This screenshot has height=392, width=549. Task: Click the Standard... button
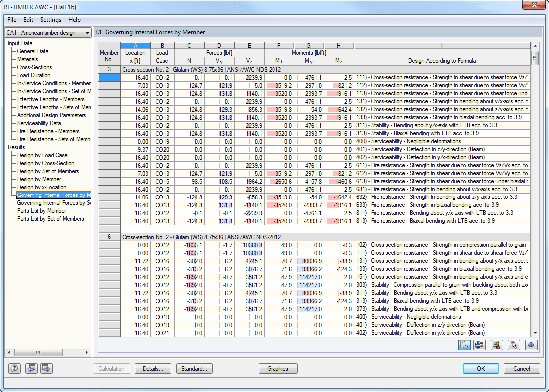tap(194, 369)
